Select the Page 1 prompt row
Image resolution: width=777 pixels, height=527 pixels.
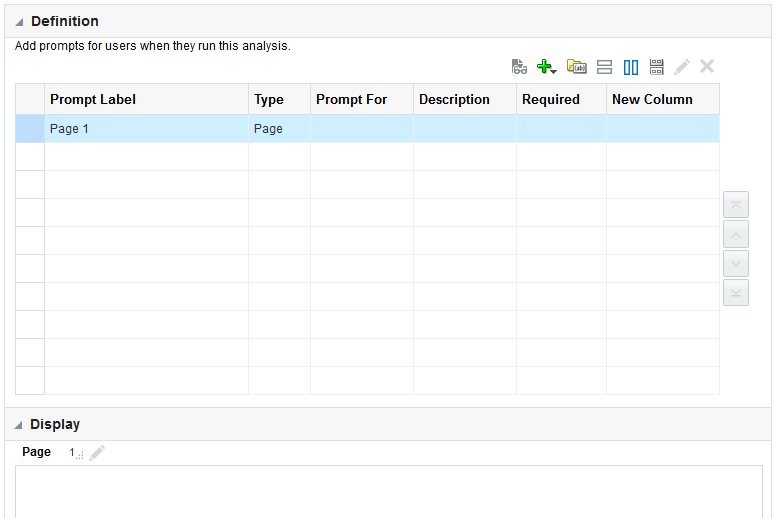(x=146, y=129)
